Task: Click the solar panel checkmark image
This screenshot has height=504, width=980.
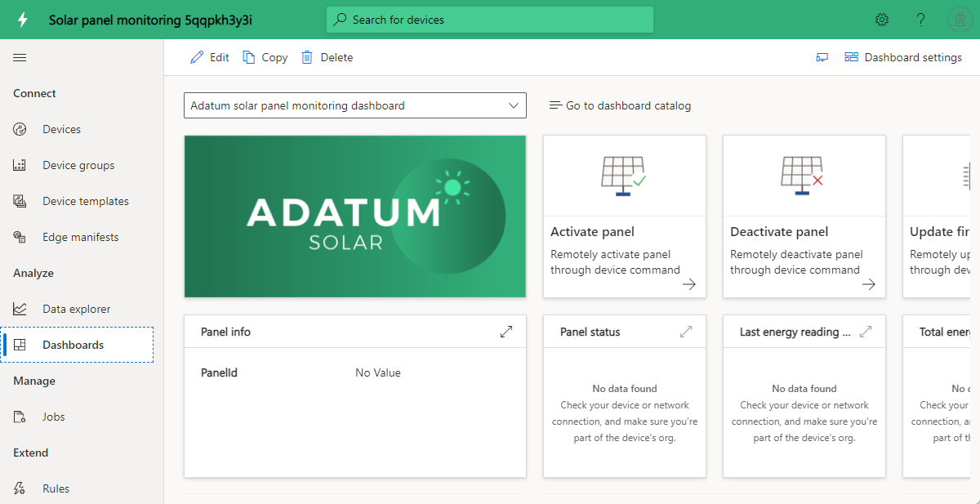Action: [x=624, y=176]
